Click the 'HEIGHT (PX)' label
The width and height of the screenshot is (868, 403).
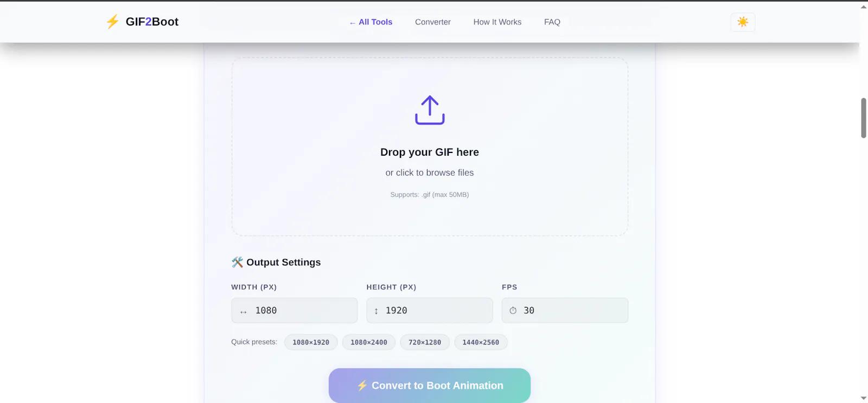pos(391,287)
